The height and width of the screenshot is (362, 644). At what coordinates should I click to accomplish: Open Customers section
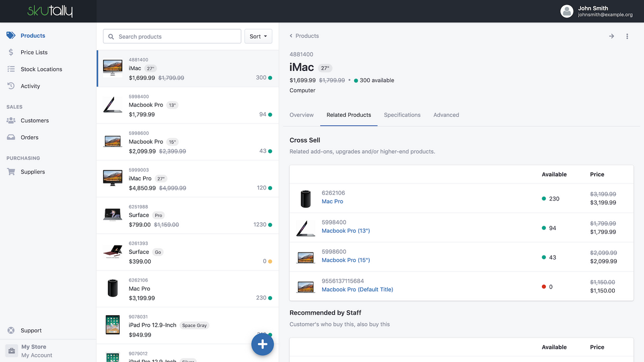click(x=35, y=121)
